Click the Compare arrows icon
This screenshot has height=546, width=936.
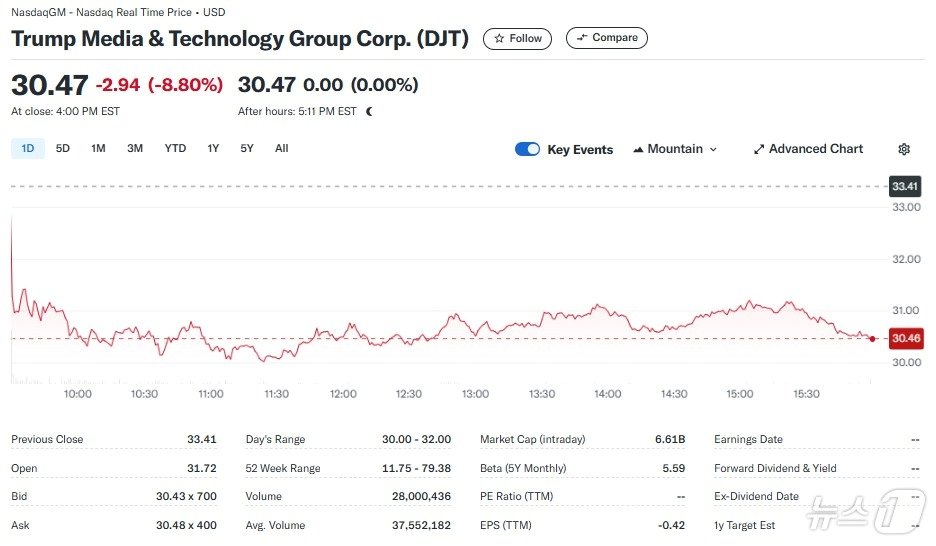(581, 38)
